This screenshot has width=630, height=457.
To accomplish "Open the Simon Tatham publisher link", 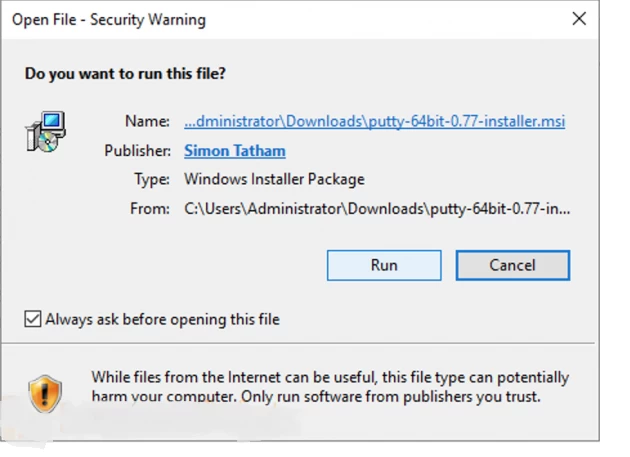I will coord(235,151).
